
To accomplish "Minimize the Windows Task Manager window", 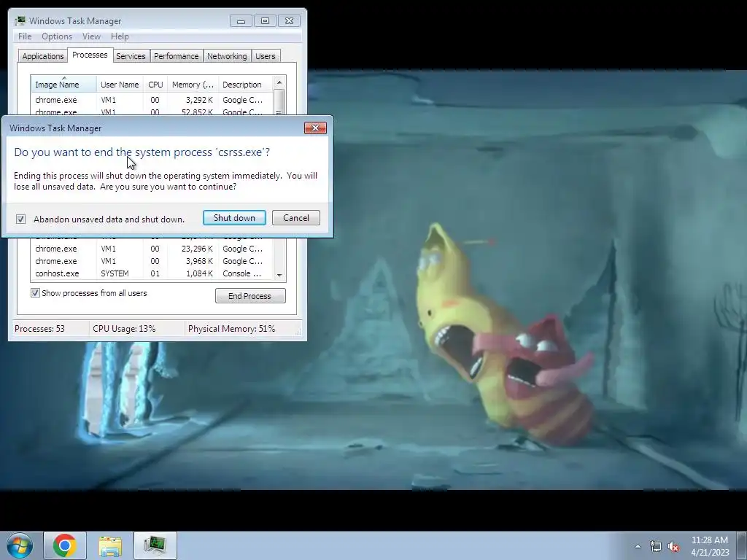I will tap(241, 21).
